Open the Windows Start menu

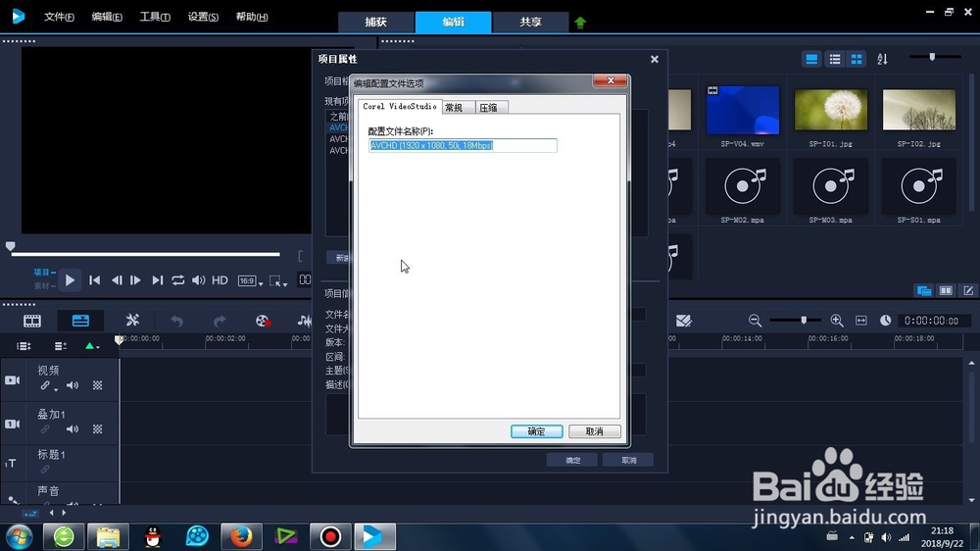pos(19,537)
